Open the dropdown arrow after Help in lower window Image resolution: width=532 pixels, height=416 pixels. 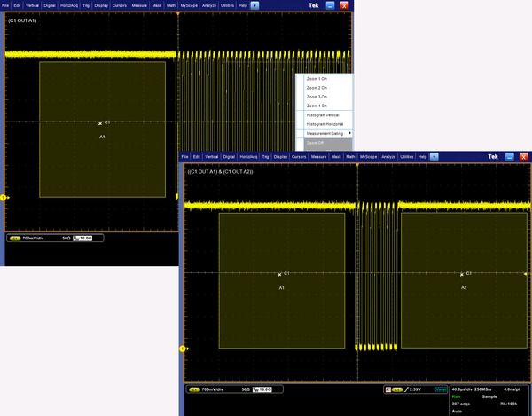click(435, 156)
